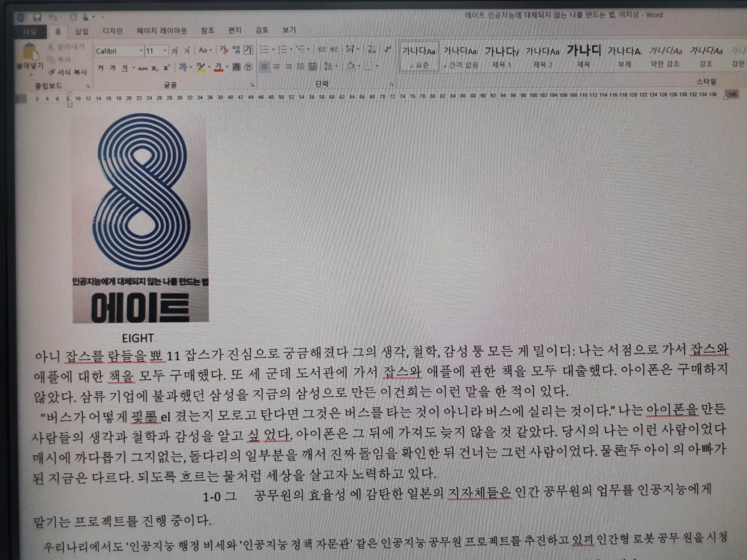The height and width of the screenshot is (560, 747).
Task: Apply the No Spacing (간격 없음) style
Action: click(x=460, y=57)
